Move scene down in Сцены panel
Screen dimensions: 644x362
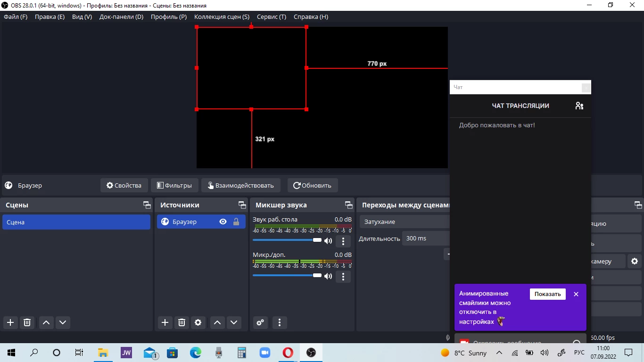63,322
